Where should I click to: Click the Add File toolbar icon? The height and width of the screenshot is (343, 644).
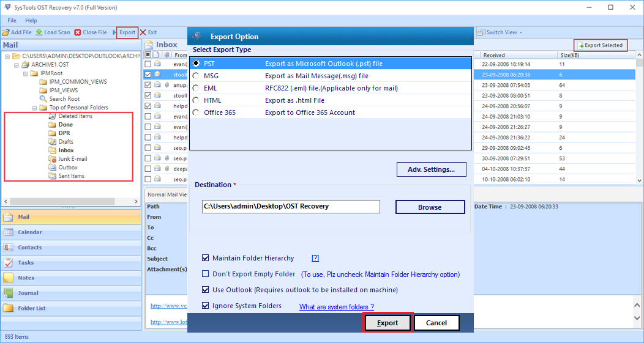pyautogui.click(x=6, y=32)
